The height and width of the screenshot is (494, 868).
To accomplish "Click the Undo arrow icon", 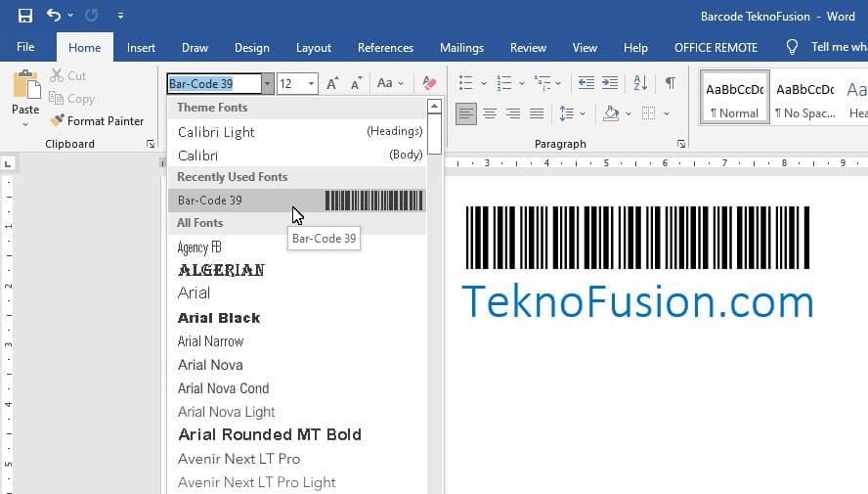I will 54,16.
